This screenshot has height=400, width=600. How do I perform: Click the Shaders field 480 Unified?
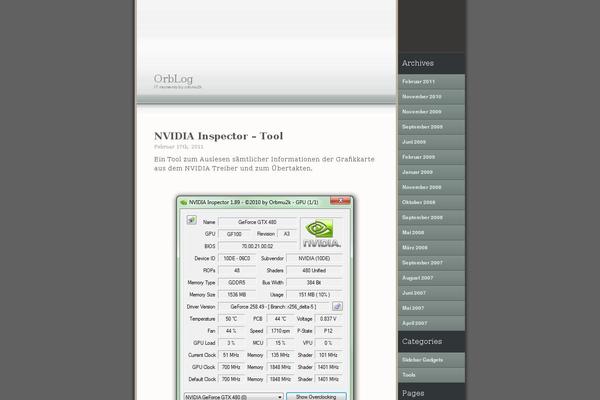pos(314,271)
